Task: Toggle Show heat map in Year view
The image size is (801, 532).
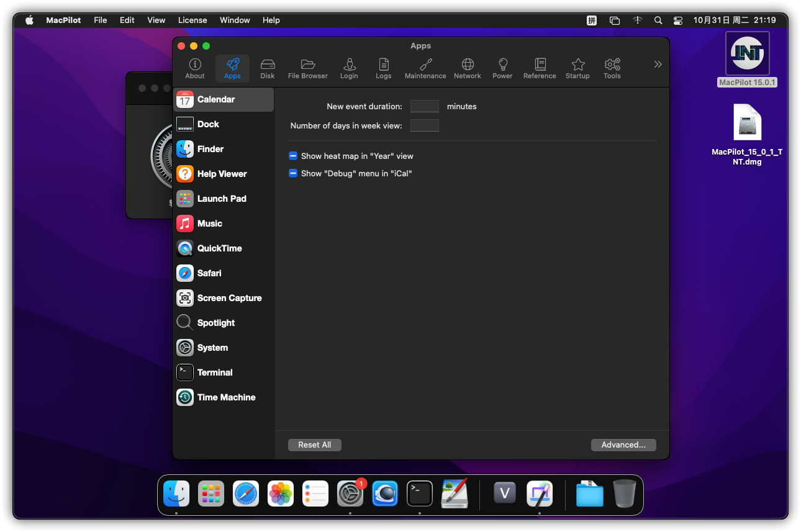Action: pos(293,156)
